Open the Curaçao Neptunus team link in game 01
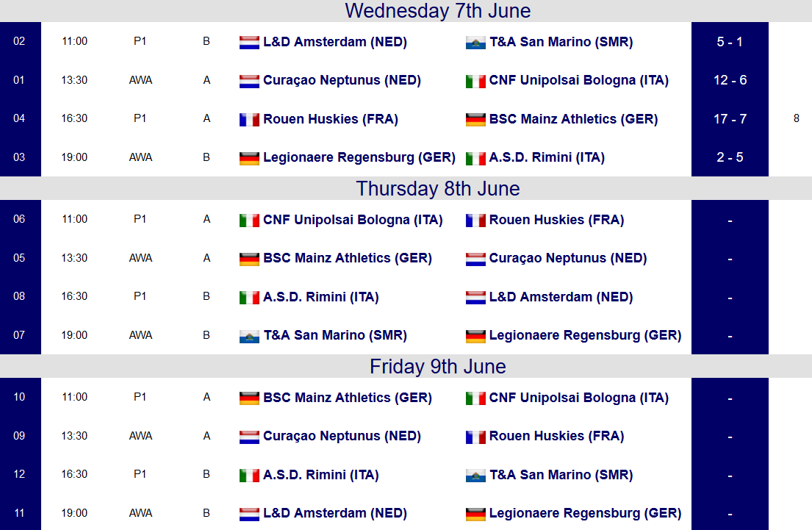 coord(342,80)
